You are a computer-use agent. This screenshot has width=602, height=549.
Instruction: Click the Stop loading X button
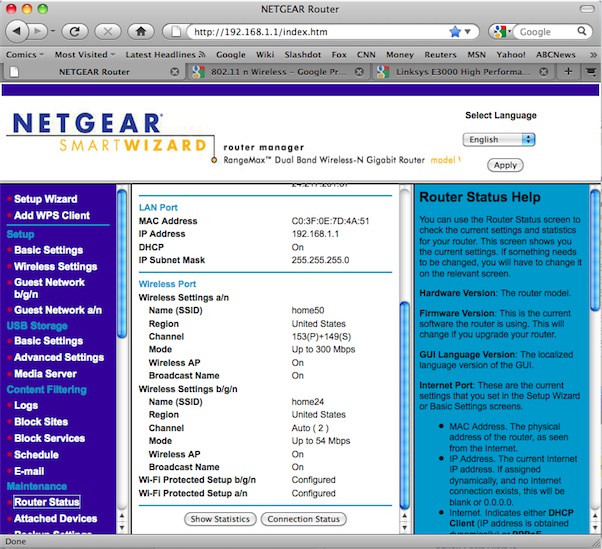[x=108, y=31]
